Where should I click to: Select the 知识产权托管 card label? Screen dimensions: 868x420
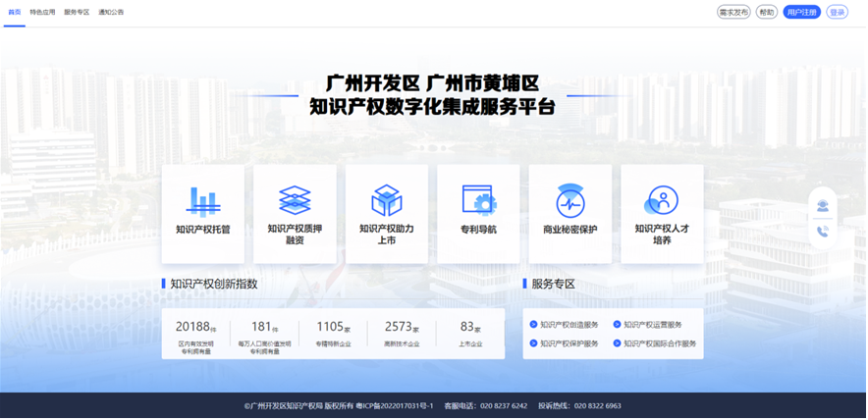coord(202,229)
